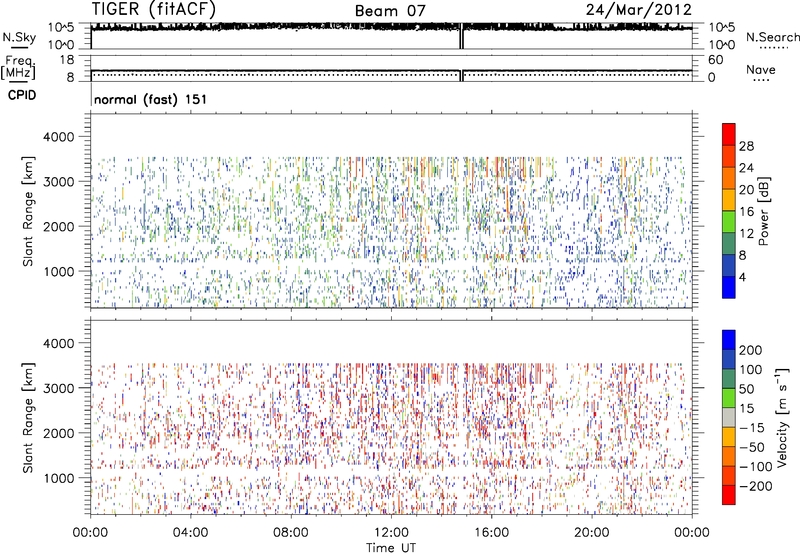Click the blue top swatch of the Velocity colorbar

point(729,340)
